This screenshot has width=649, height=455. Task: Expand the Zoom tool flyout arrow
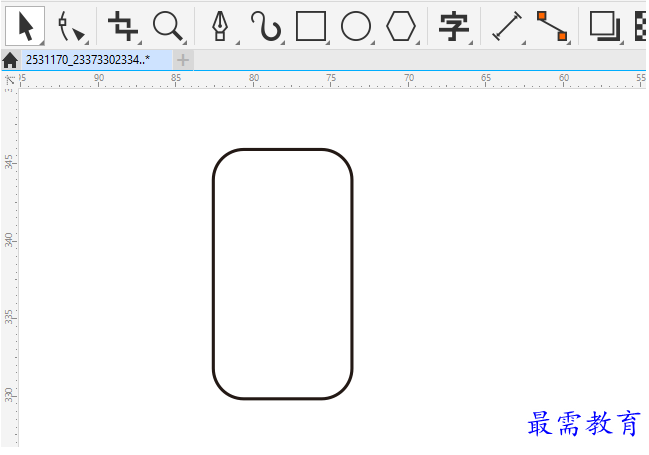pos(185,43)
